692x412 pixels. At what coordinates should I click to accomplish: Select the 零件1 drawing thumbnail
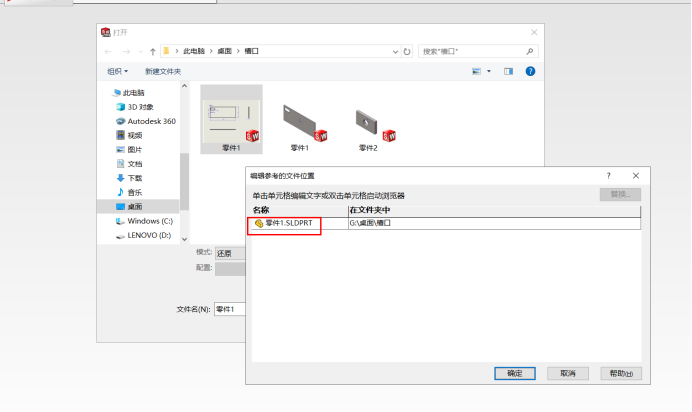pyautogui.click(x=231, y=120)
